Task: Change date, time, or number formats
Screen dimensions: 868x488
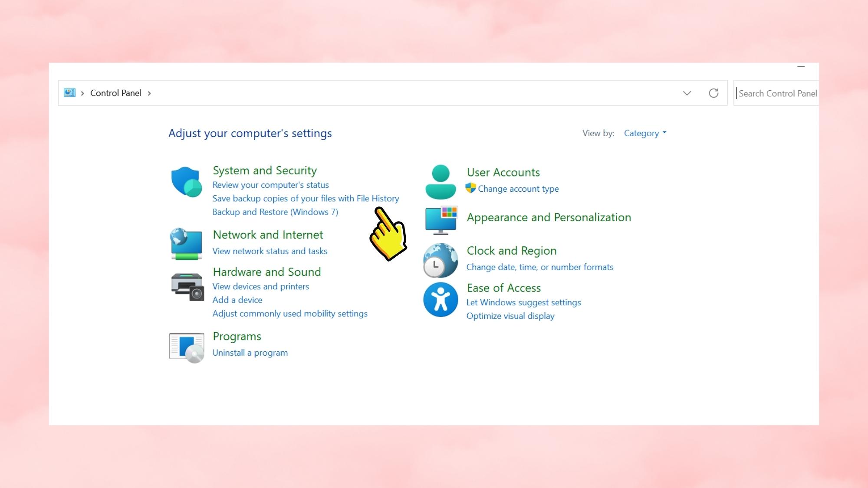Action: 540,267
